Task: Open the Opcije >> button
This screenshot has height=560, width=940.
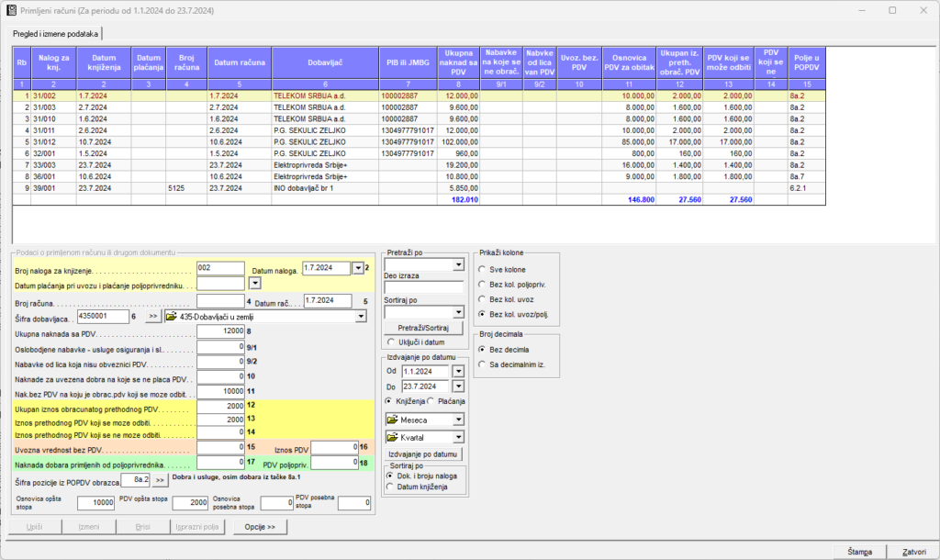Action: point(260,527)
